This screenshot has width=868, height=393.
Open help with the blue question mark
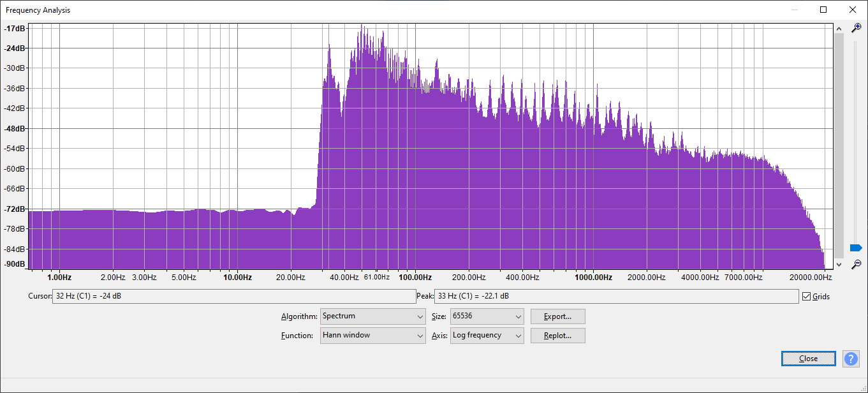[851, 359]
